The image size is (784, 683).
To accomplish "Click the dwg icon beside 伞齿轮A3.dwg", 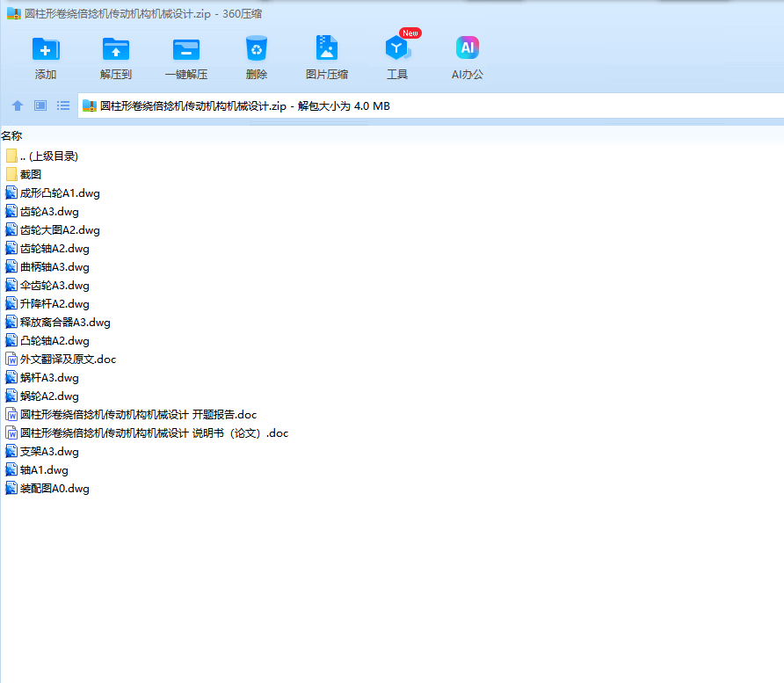I will 11,285.
